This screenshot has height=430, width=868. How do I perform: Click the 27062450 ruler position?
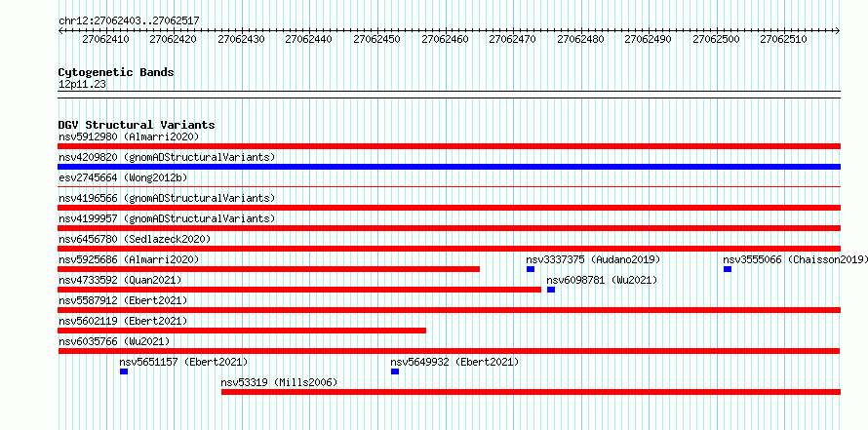(x=377, y=39)
